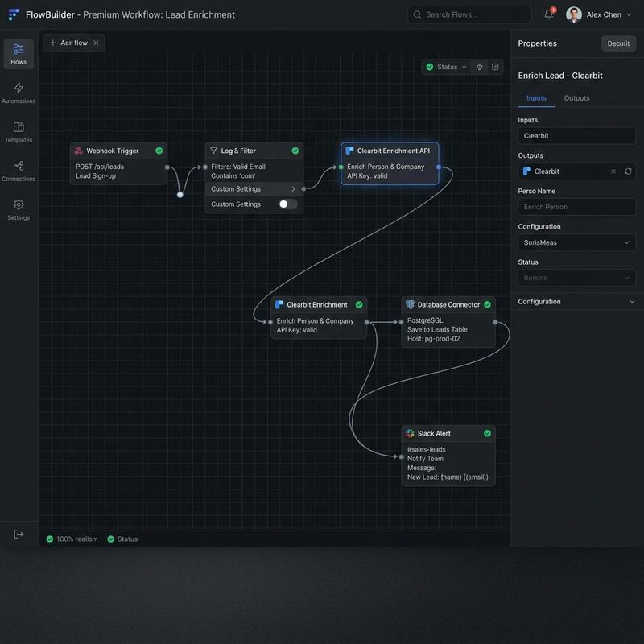Open the Alex Chen account menu chevron
The width and height of the screenshot is (644, 644).
click(x=629, y=14)
